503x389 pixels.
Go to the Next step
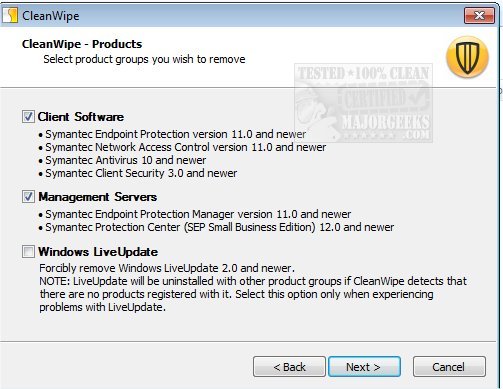point(364,367)
